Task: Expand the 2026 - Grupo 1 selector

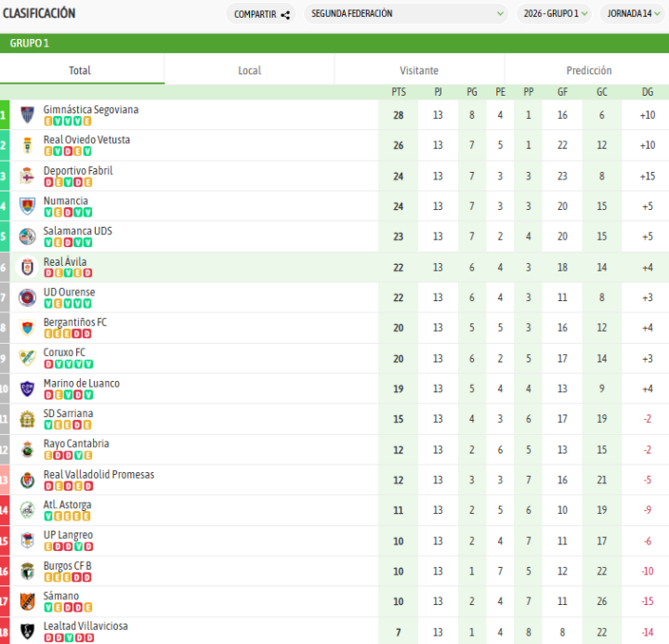Action: [555, 14]
